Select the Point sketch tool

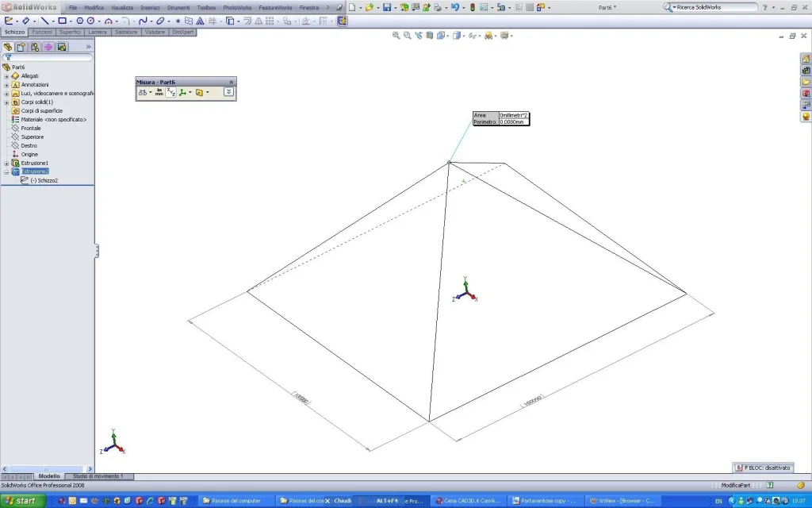pyautogui.click(x=178, y=21)
